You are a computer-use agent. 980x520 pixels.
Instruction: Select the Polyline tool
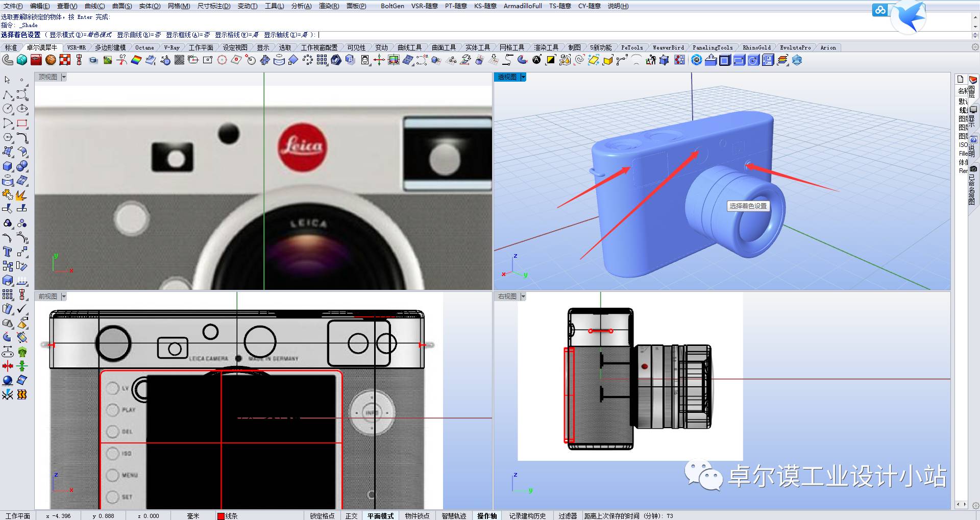click(x=7, y=95)
